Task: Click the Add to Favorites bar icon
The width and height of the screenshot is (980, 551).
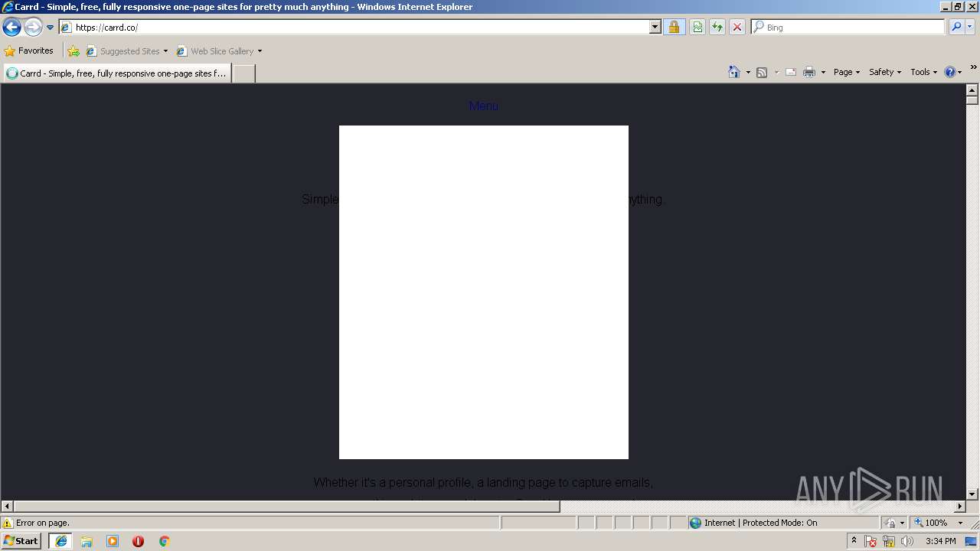Action: 73,51
